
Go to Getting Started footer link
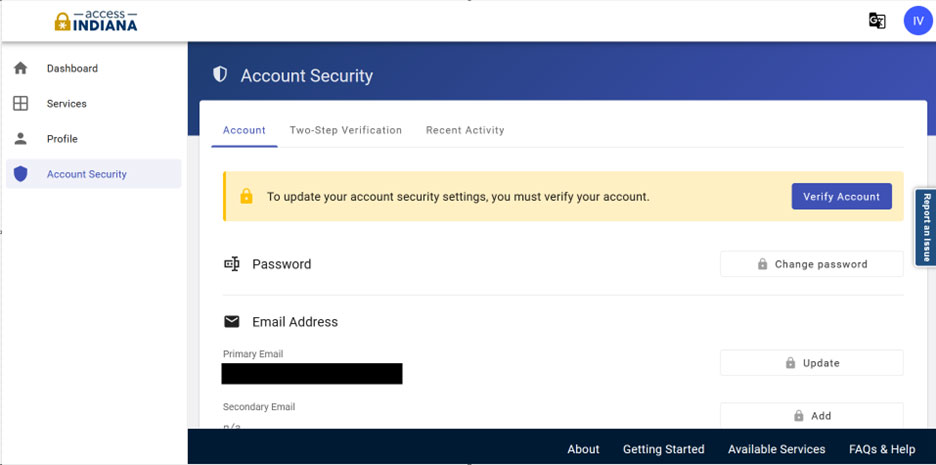[663, 449]
